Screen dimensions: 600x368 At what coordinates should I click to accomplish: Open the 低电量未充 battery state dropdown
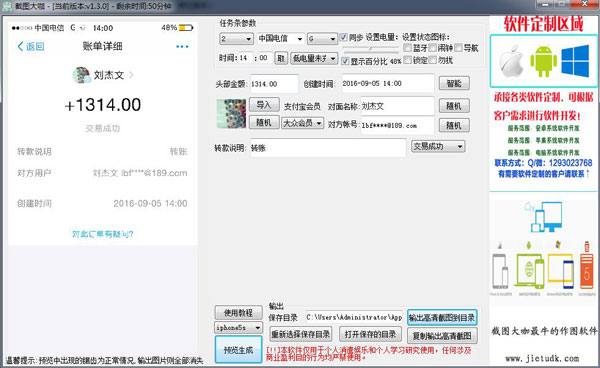pyautogui.click(x=314, y=59)
